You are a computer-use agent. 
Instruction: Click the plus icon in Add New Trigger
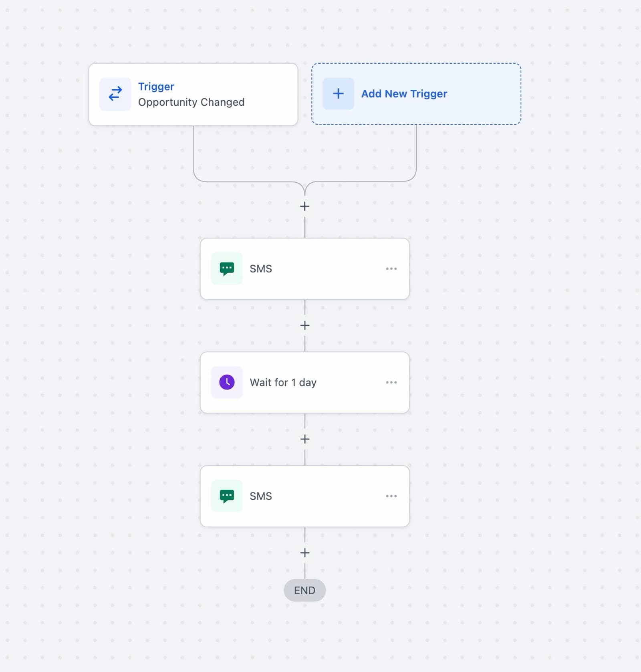click(338, 94)
